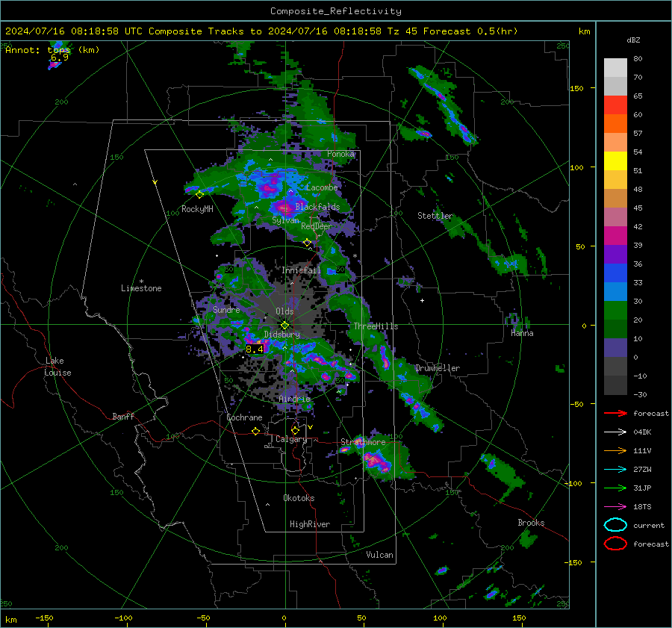The height and width of the screenshot is (628, 672).
Task: Click the Limestone label
Action: click(x=141, y=288)
